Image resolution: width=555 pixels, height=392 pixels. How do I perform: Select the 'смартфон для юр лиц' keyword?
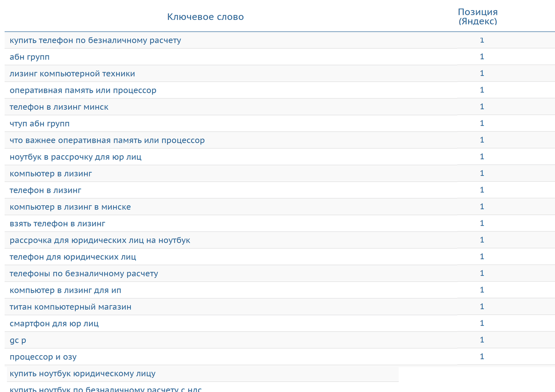54,324
